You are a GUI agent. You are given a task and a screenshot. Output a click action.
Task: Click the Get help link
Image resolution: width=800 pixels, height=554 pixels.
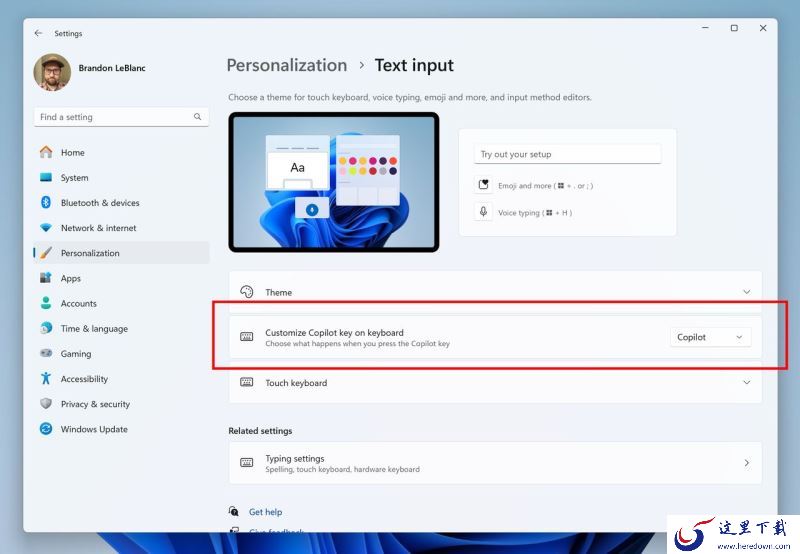[x=265, y=512]
